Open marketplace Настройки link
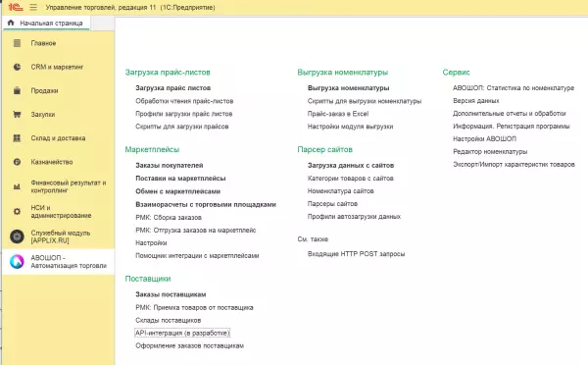 [151, 243]
